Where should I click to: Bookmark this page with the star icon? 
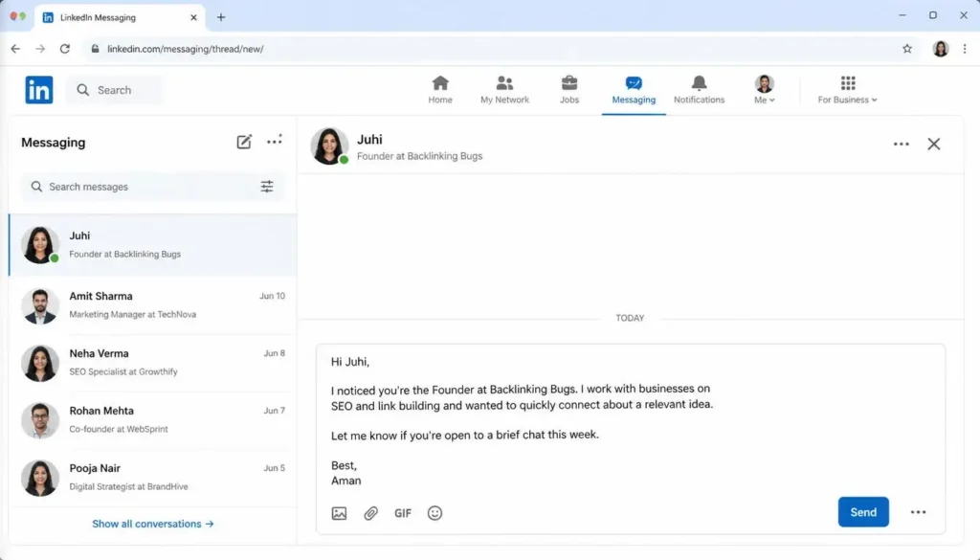907,49
